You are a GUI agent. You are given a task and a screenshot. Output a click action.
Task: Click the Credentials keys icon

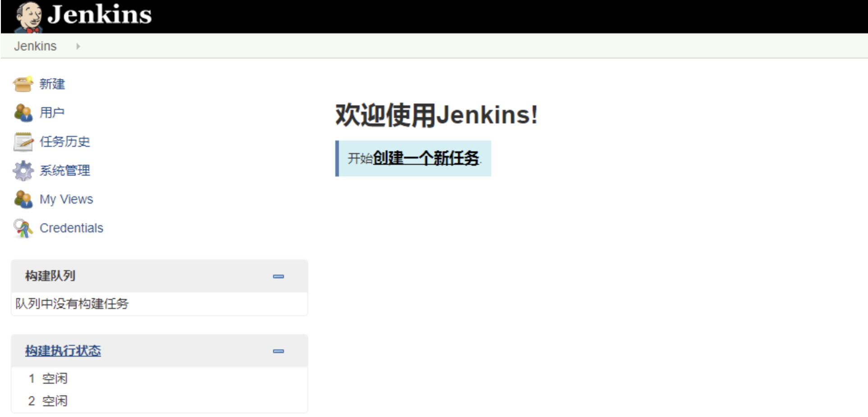23,228
